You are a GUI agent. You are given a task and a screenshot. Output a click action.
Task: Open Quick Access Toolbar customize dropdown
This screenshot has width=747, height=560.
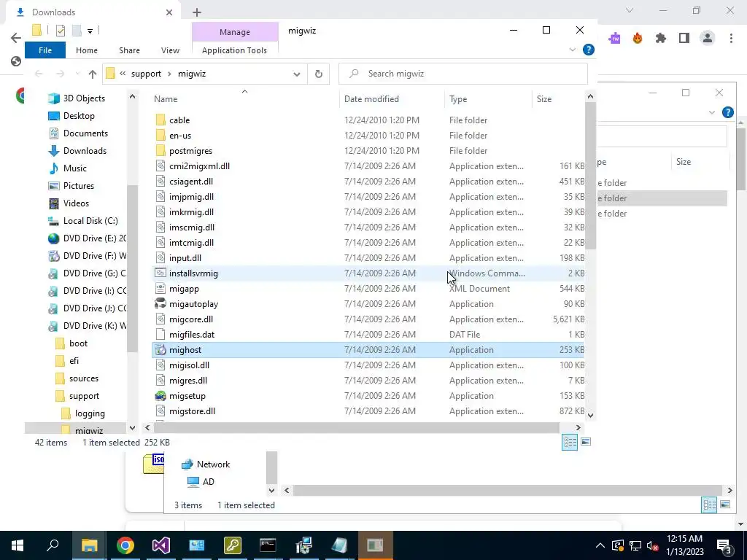(90, 31)
